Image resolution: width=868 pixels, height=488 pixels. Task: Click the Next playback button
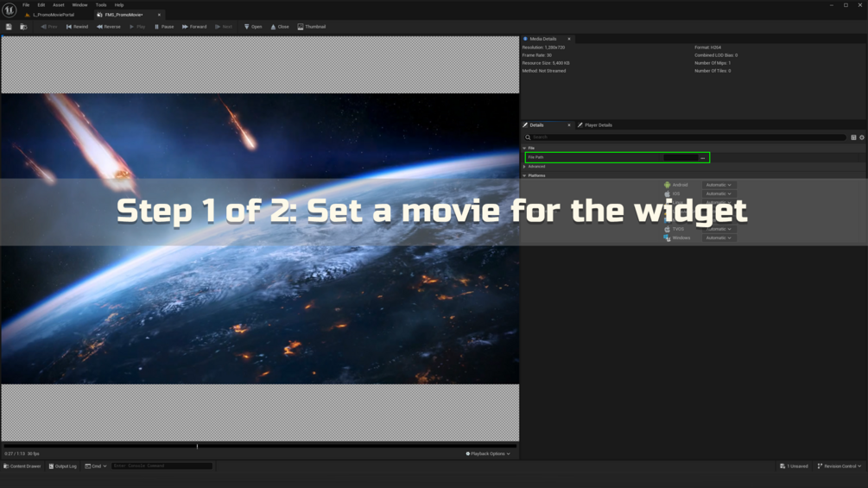(224, 27)
